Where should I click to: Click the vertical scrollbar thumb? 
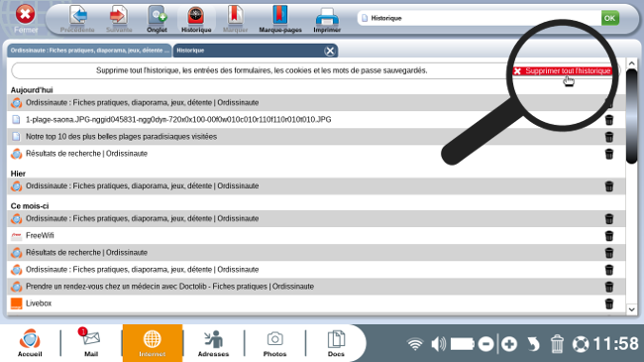(x=632, y=116)
